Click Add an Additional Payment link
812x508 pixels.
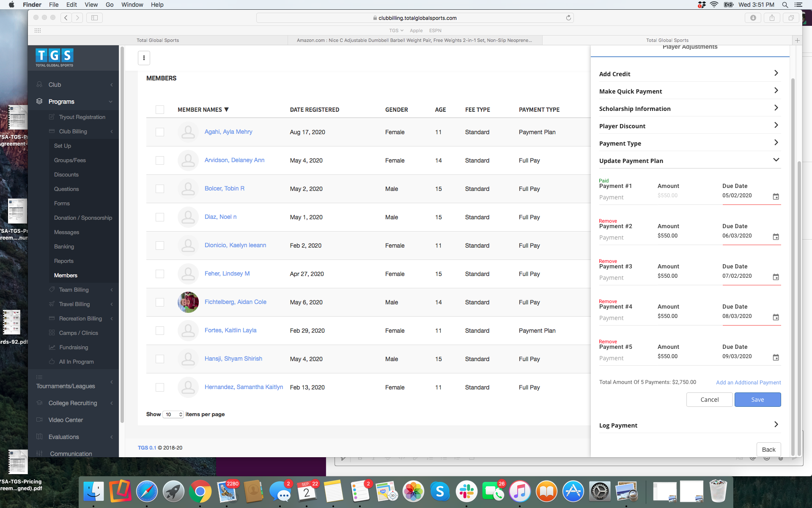click(x=748, y=382)
